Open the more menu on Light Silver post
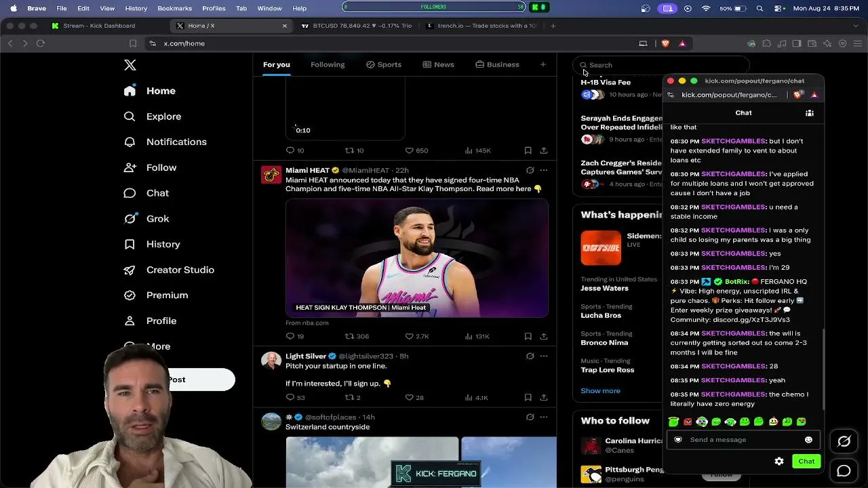 click(x=544, y=356)
